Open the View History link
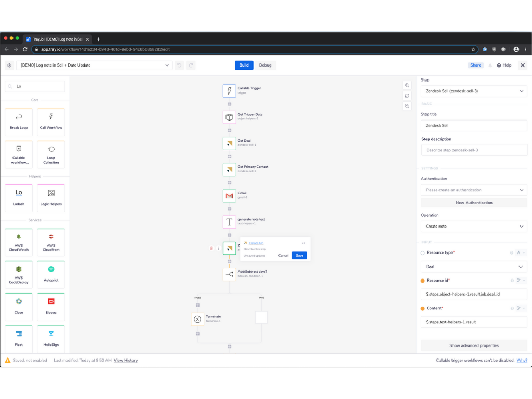This screenshot has width=532, height=399. 126,360
